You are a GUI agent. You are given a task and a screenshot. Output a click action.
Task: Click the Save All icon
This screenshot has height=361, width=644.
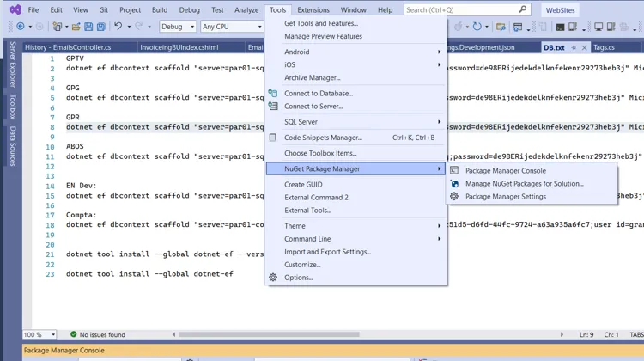click(101, 27)
